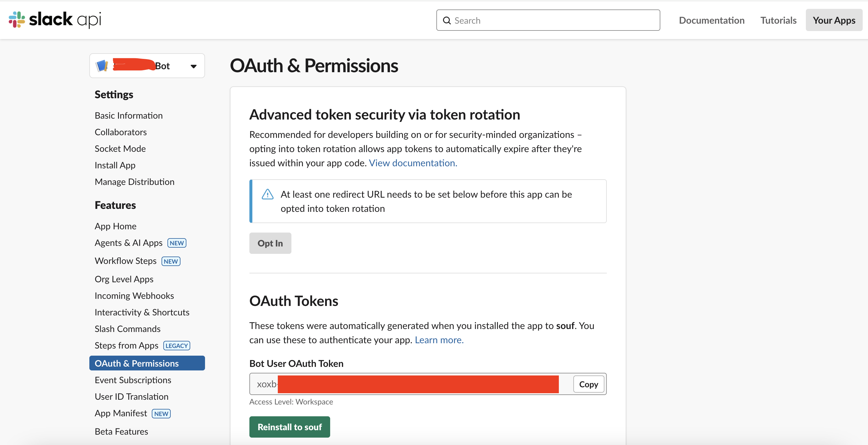Follow the Learn more link

coord(439,340)
